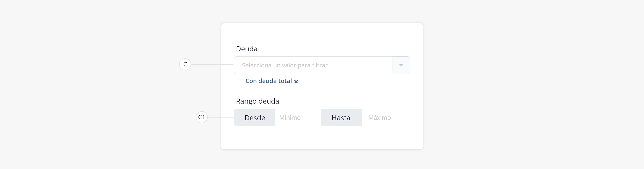Click the 'Desde' addon label
Image resolution: width=644 pixels, height=169 pixels.
coord(255,117)
